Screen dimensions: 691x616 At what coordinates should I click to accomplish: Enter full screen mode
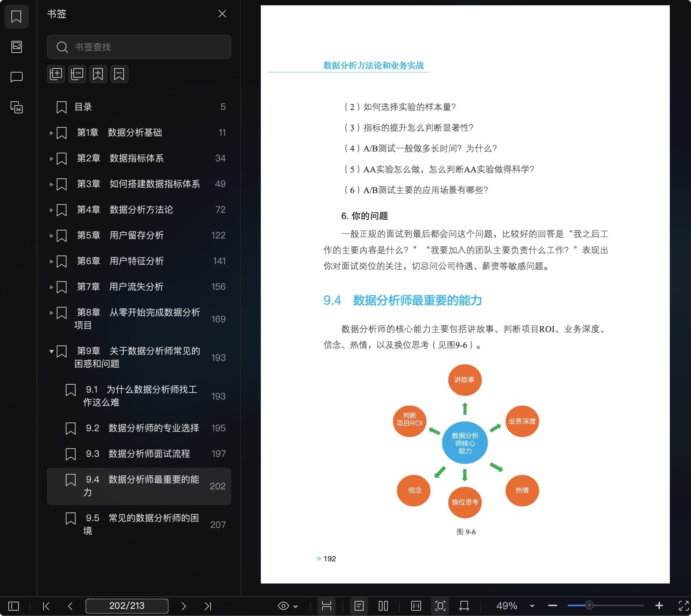pyautogui.click(x=684, y=606)
